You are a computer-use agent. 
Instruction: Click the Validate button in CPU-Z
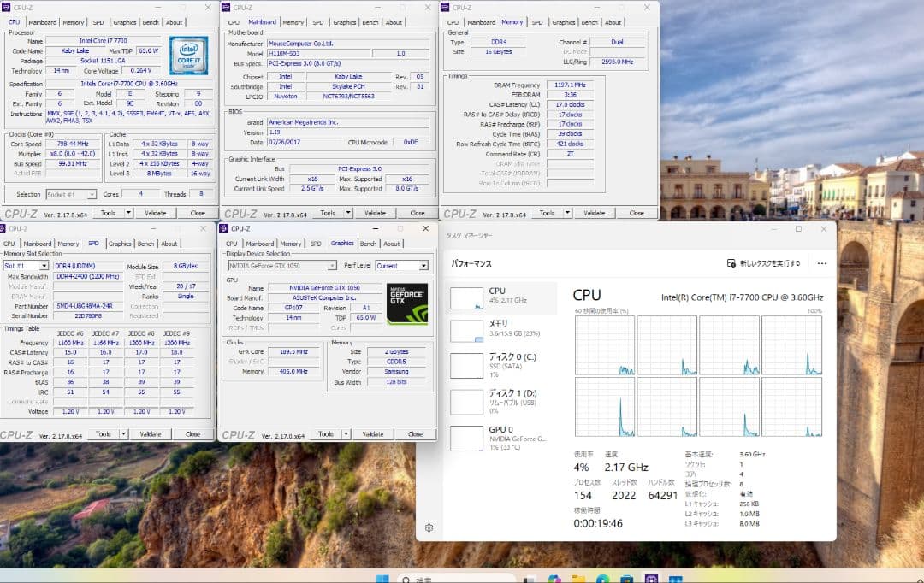[372, 433]
